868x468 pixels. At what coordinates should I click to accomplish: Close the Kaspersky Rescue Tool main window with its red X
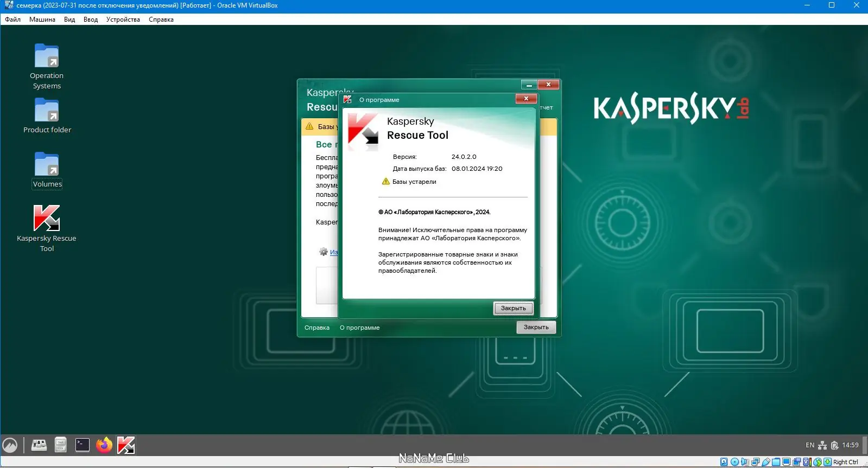pos(549,85)
